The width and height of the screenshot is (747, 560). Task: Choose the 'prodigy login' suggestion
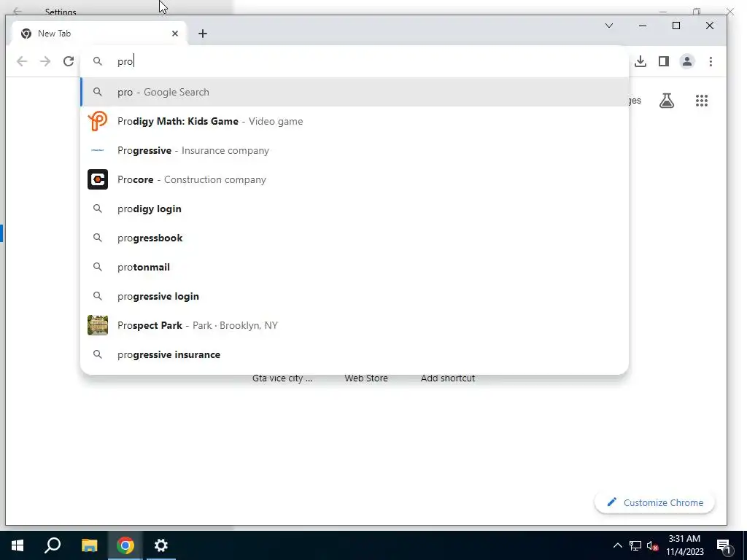355,209
